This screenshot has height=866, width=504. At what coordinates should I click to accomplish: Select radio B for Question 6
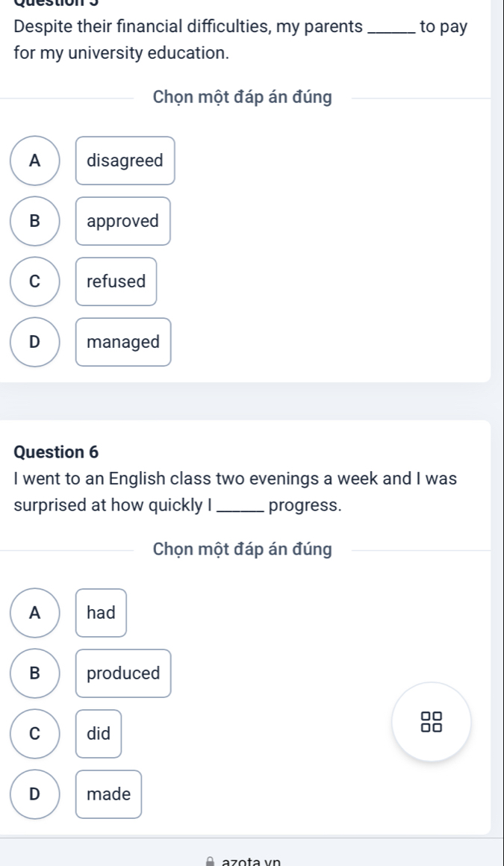click(x=35, y=673)
